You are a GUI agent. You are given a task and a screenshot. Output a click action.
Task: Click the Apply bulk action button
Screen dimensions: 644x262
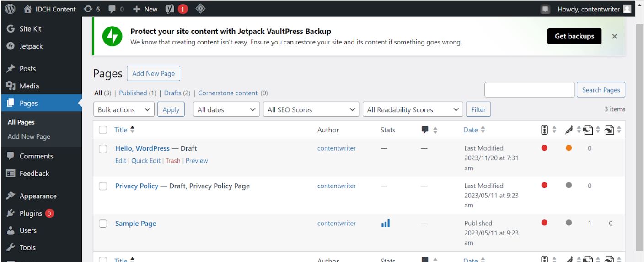171,110
